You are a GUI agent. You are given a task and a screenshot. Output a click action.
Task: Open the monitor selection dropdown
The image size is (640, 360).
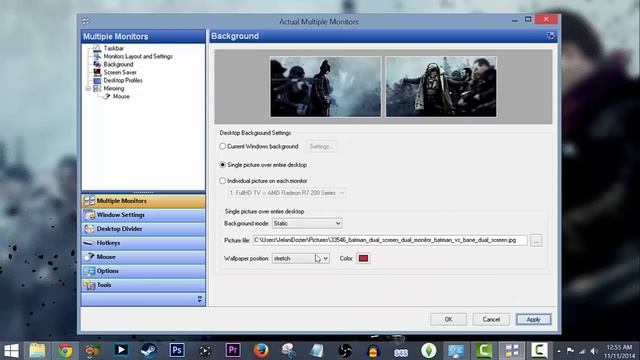(287, 193)
